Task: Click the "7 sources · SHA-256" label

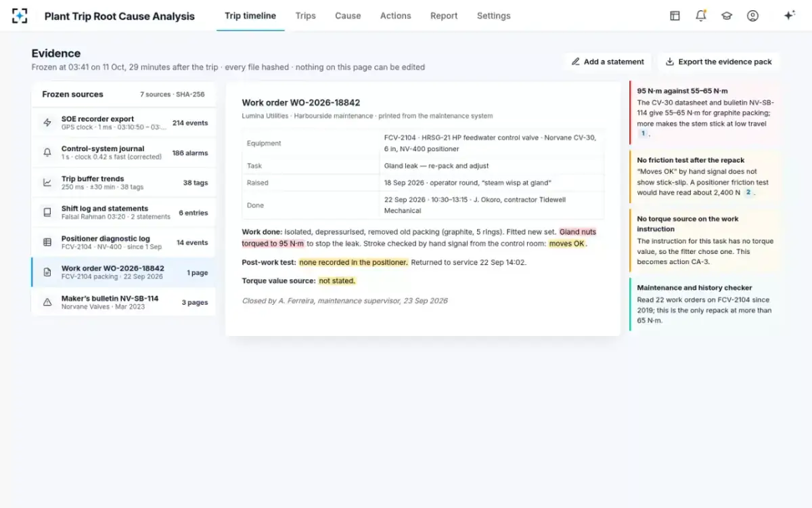Action: 172,95
